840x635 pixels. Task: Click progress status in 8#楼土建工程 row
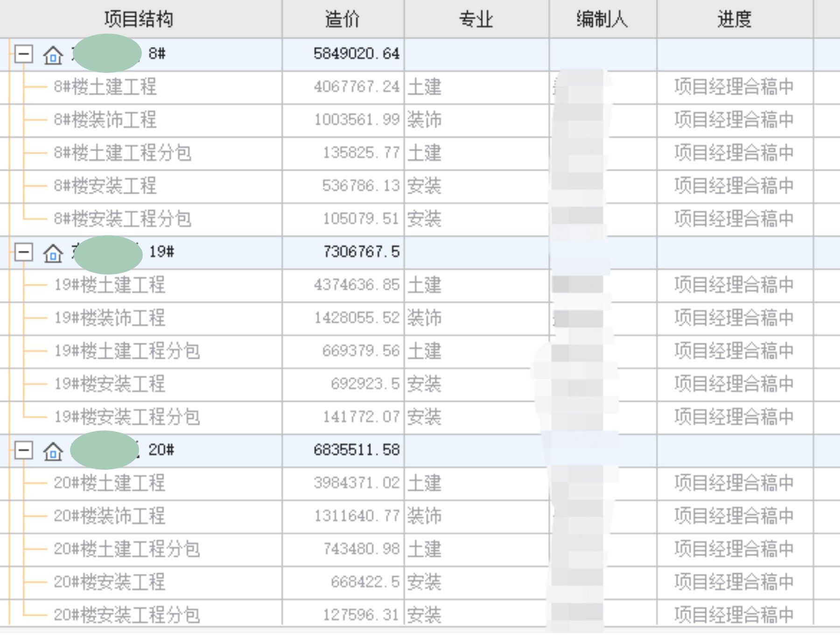pos(734,87)
